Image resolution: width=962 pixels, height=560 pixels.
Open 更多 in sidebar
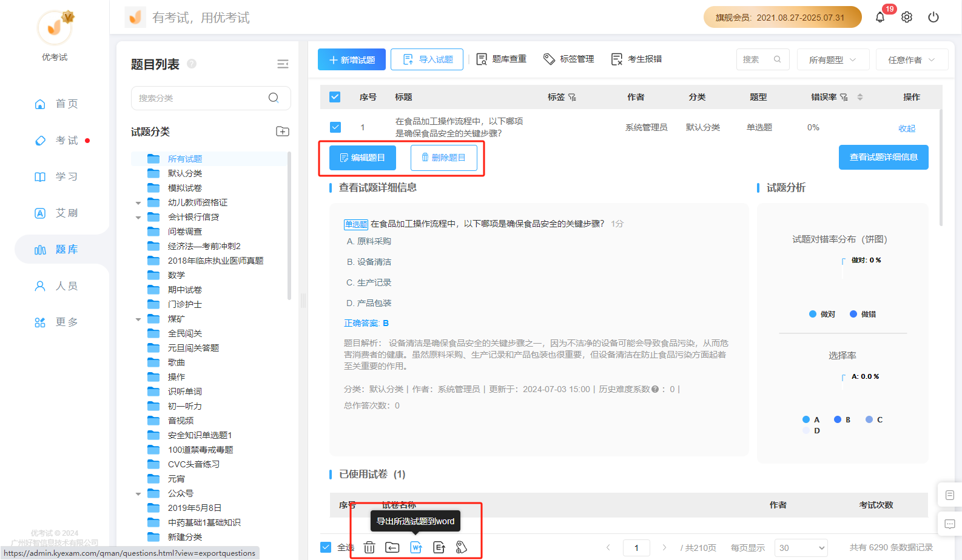click(x=56, y=322)
